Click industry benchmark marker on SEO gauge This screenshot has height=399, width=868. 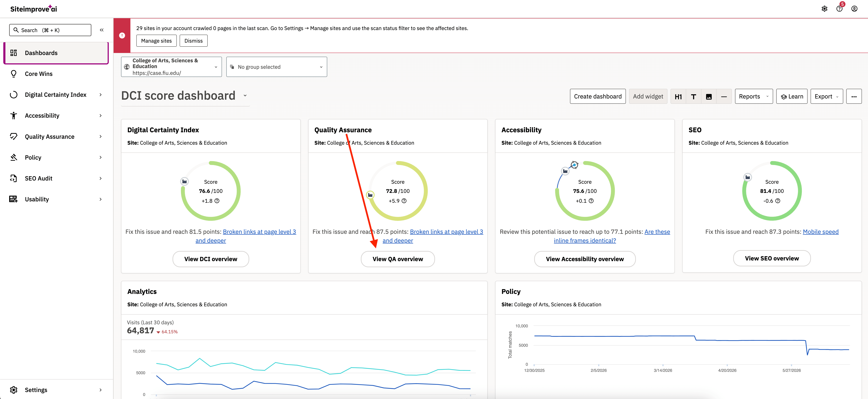point(747,177)
